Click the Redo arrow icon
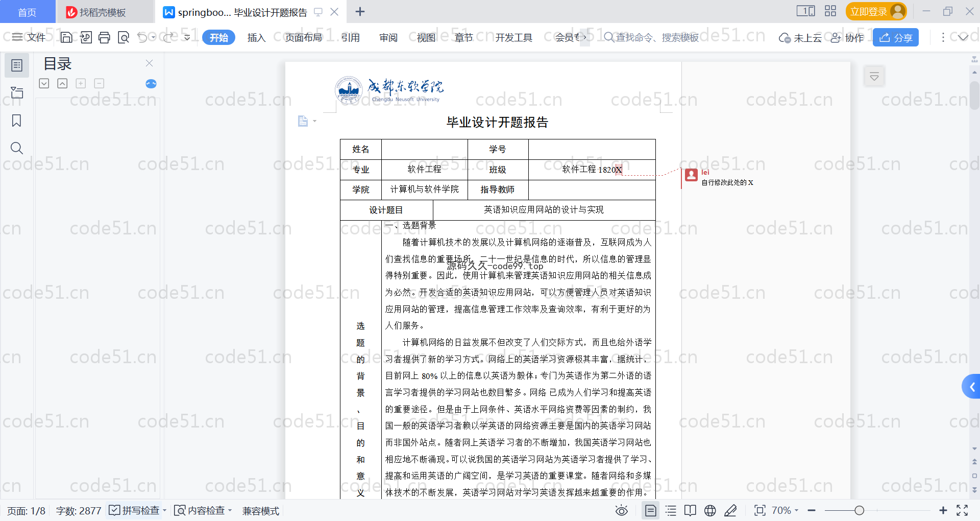Viewport: 980px width, 521px height. 169,37
